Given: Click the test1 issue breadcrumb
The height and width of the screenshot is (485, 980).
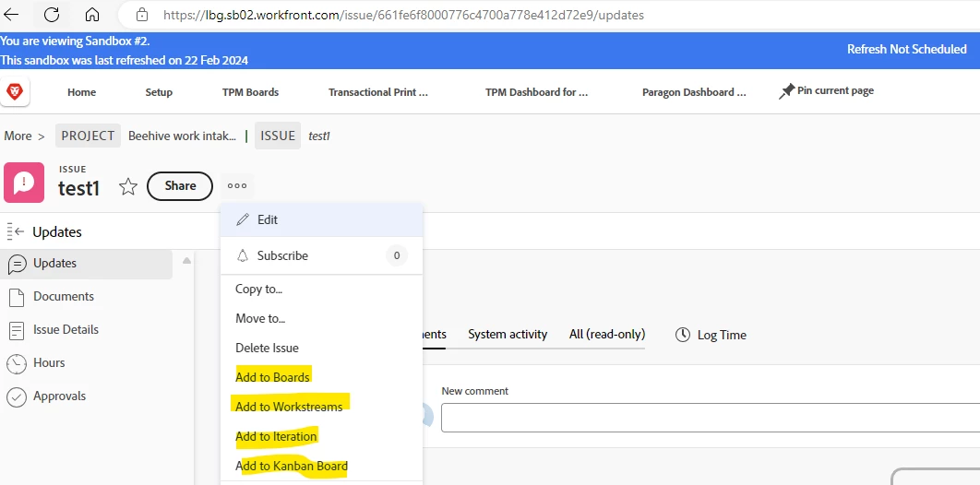Looking at the screenshot, I should [319, 136].
